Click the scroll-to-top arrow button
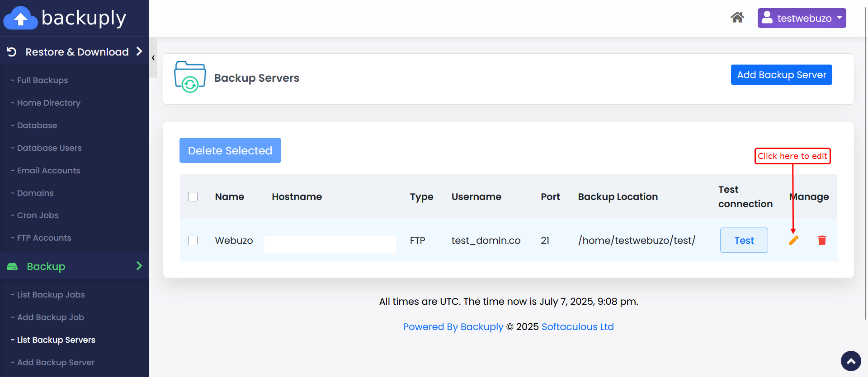The height and width of the screenshot is (377, 868). click(x=851, y=361)
